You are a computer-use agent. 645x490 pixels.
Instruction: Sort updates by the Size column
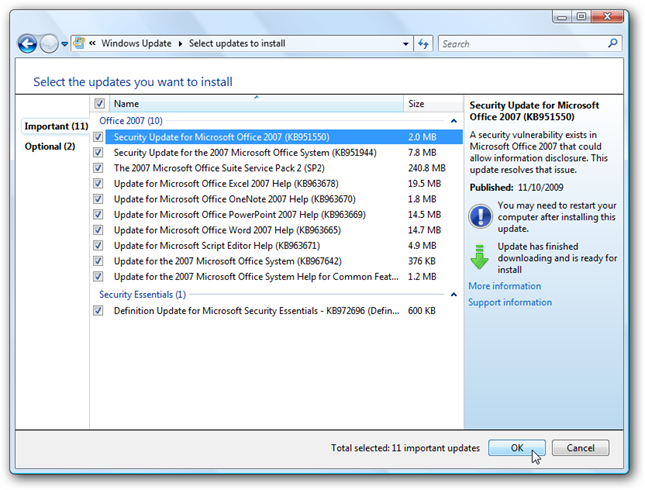(x=433, y=104)
